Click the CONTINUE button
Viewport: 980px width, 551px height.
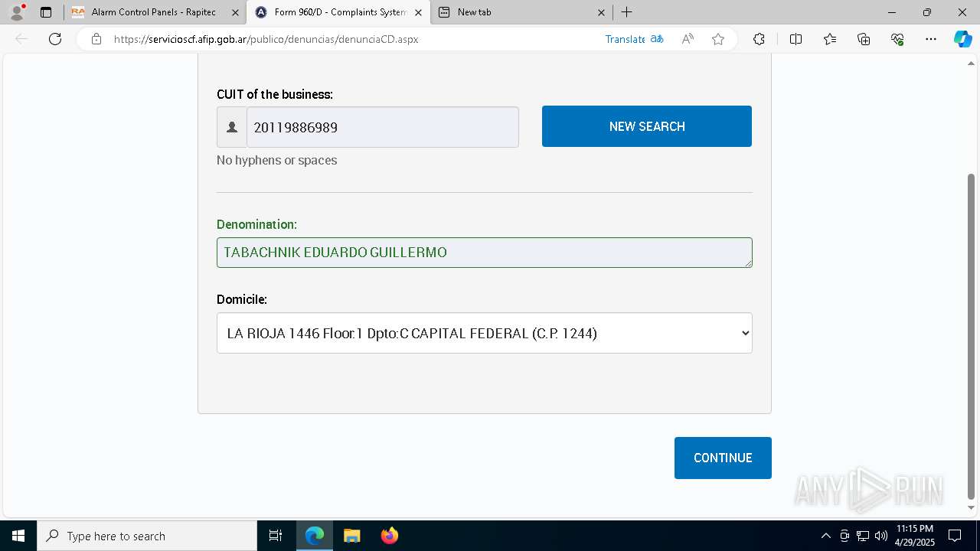(x=723, y=458)
